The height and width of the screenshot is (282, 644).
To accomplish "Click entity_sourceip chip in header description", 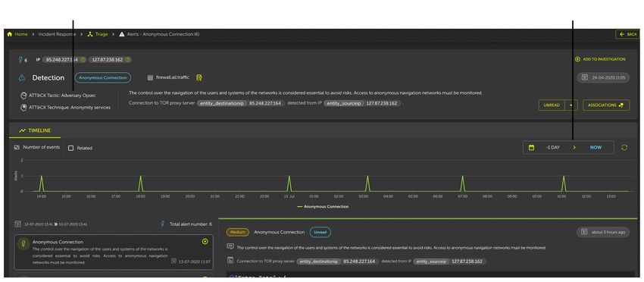I will point(344,103).
